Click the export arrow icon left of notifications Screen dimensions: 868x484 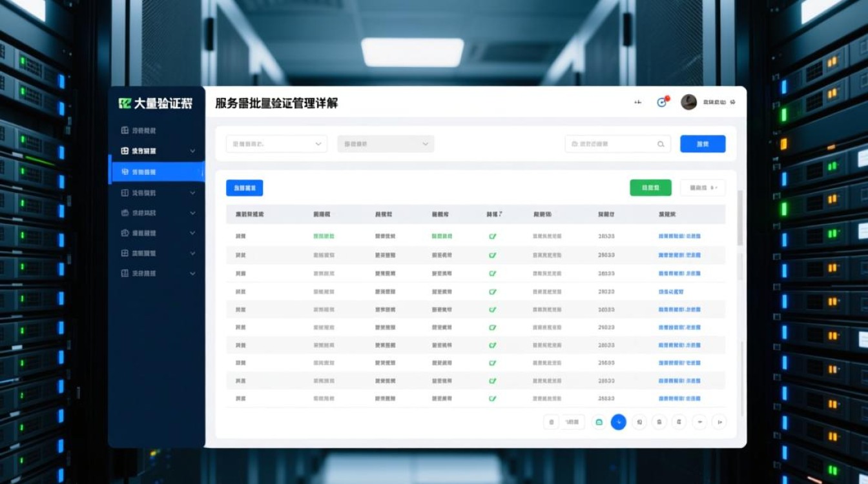(x=638, y=102)
